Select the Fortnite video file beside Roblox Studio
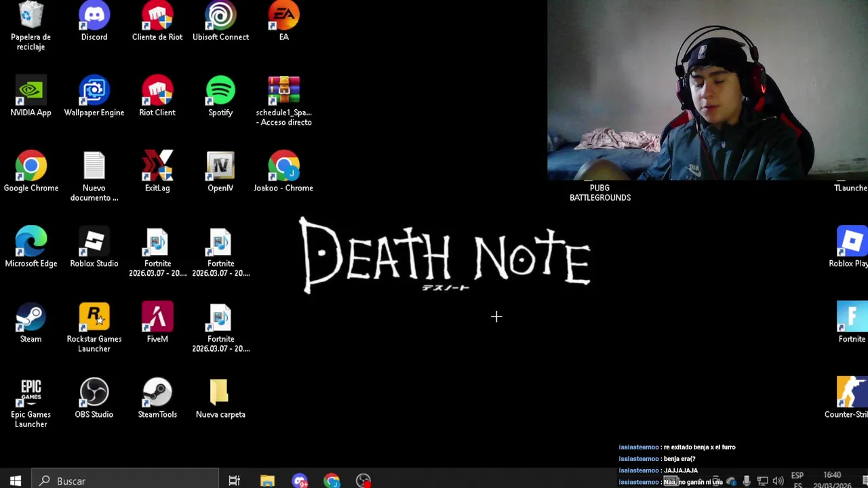Image resolution: width=868 pixels, height=488 pixels. [x=157, y=253]
